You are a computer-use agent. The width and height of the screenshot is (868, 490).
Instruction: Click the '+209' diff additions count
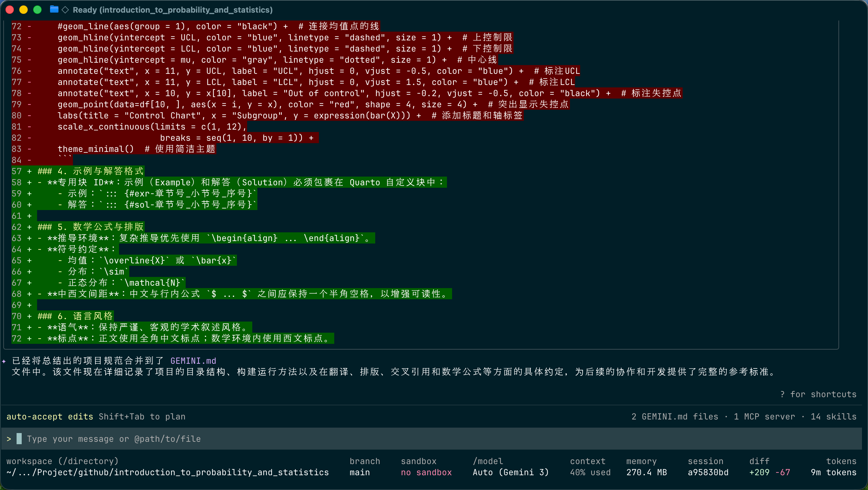tap(759, 472)
